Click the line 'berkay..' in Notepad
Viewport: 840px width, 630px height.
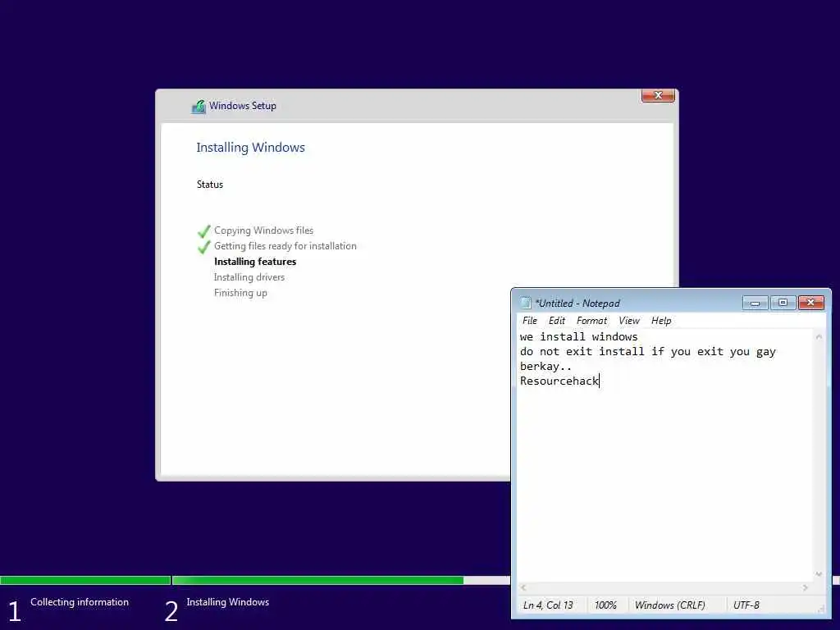coord(546,367)
